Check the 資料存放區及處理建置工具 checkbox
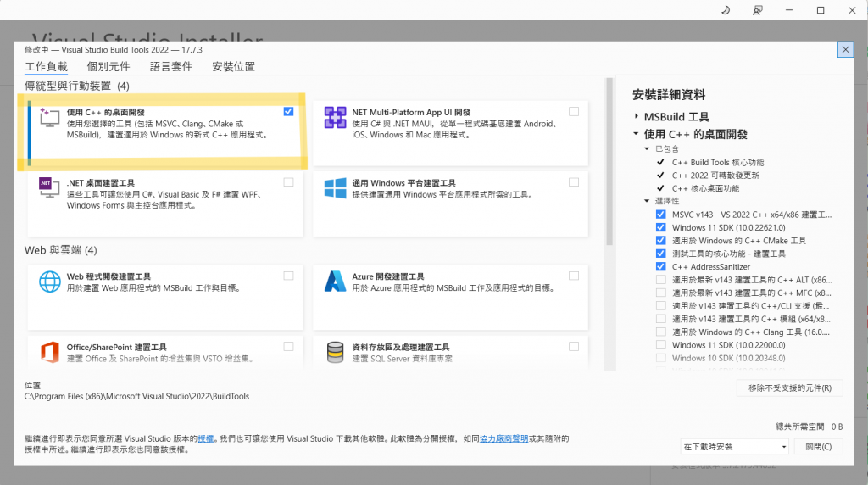 [574, 347]
